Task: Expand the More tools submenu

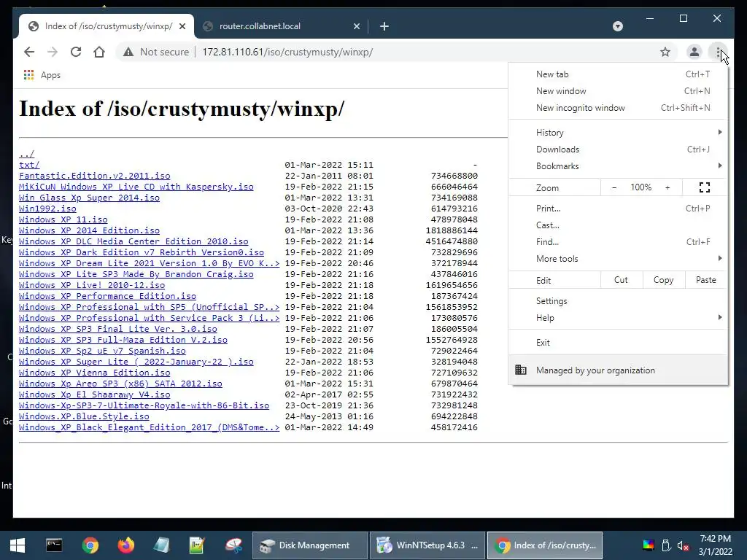Action: coord(618,259)
